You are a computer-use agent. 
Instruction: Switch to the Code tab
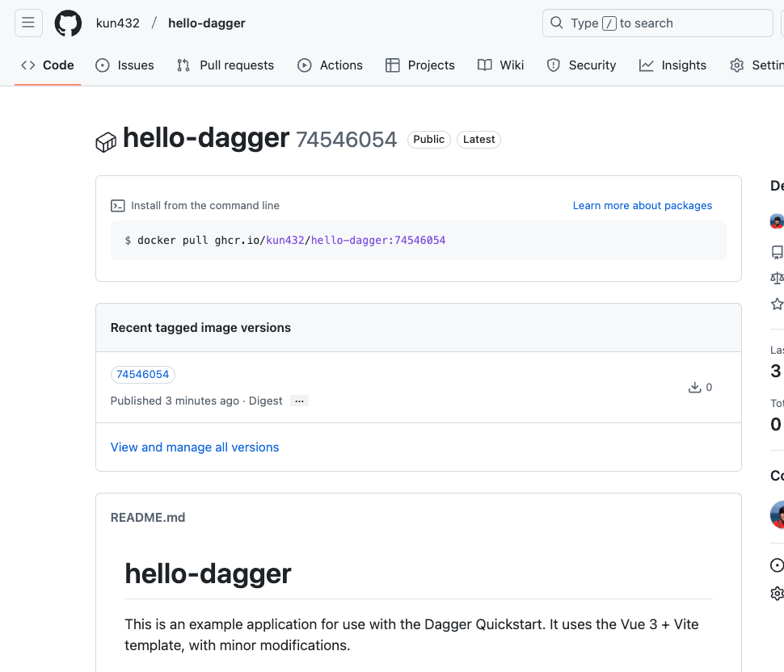48,65
